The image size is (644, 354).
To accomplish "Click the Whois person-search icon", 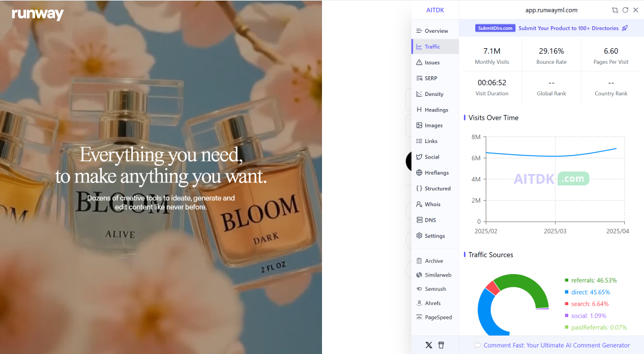I will (x=419, y=204).
